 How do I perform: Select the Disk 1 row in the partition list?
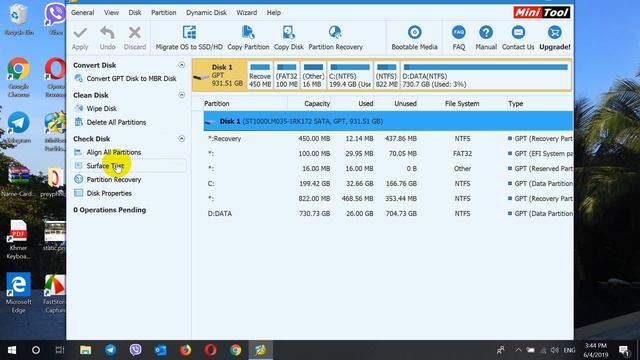(x=388, y=121)
